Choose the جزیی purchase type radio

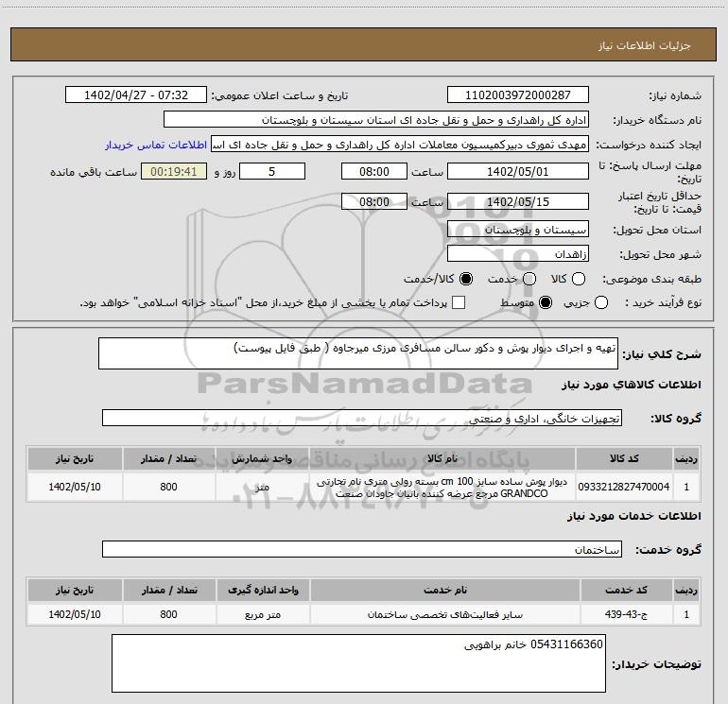point(601,302)
